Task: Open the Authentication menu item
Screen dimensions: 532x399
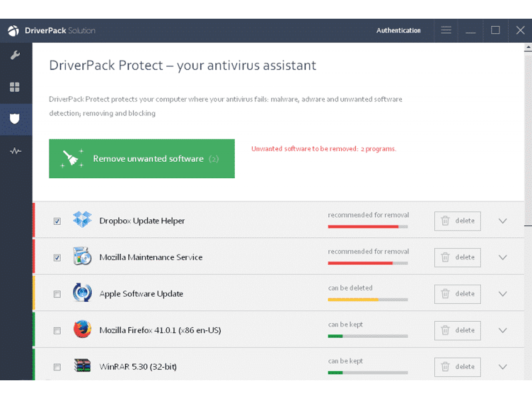Action: pyautogui.click(x=398, y=30)
